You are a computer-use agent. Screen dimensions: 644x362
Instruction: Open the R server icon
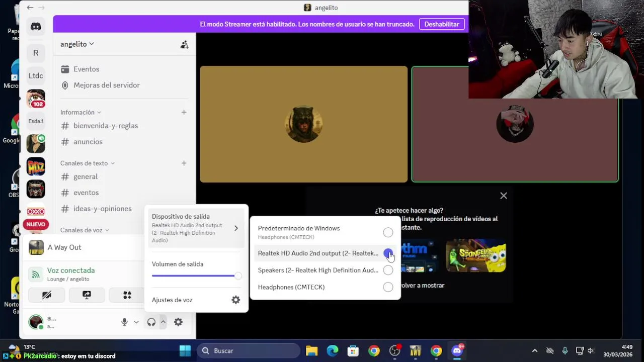pyautogui.click(x=36, y=53)
